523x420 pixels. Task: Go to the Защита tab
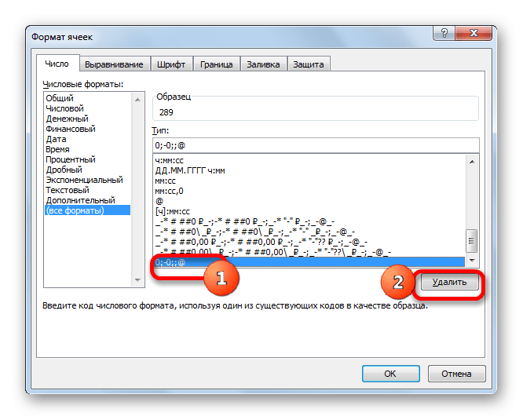tap(308, 64)
